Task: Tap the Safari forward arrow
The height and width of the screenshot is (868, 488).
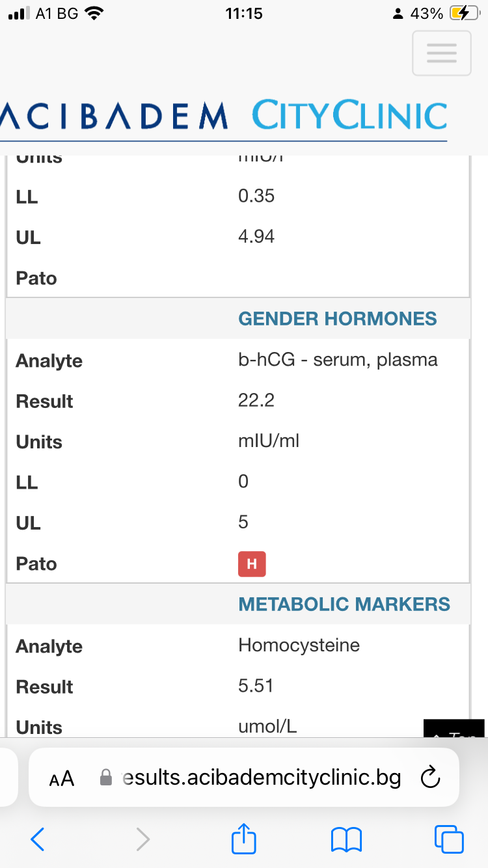Action: click(x=142, y=839)
